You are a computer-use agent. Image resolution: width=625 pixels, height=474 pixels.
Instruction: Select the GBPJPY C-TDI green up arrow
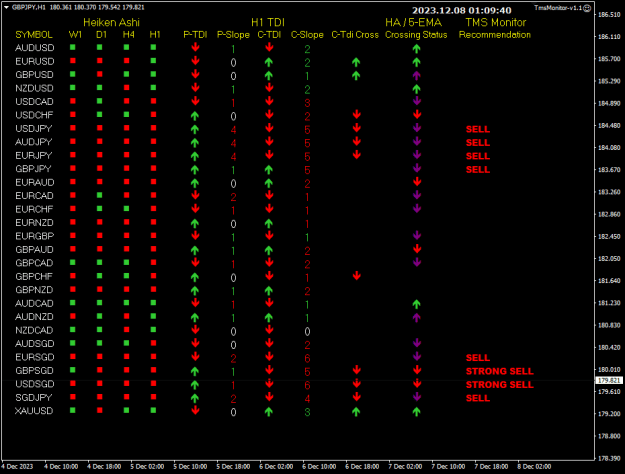[x=269, y=170]
